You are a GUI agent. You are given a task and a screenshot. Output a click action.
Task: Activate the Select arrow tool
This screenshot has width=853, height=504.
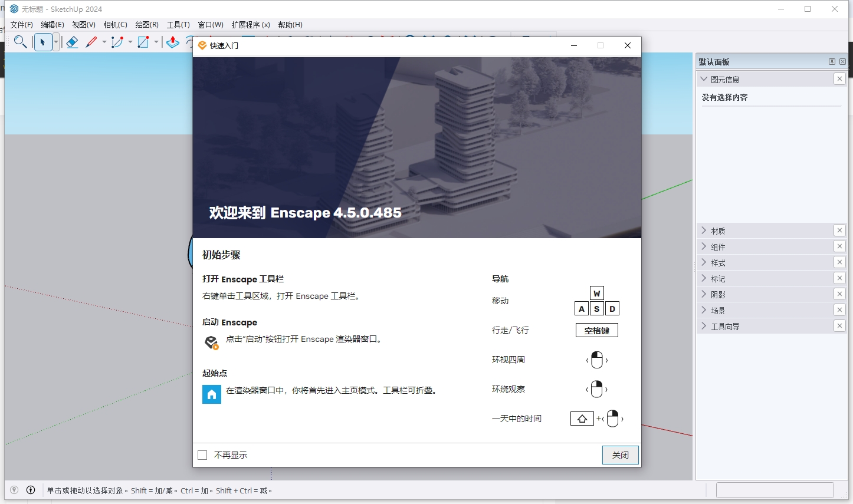click(x=43, y=42)
